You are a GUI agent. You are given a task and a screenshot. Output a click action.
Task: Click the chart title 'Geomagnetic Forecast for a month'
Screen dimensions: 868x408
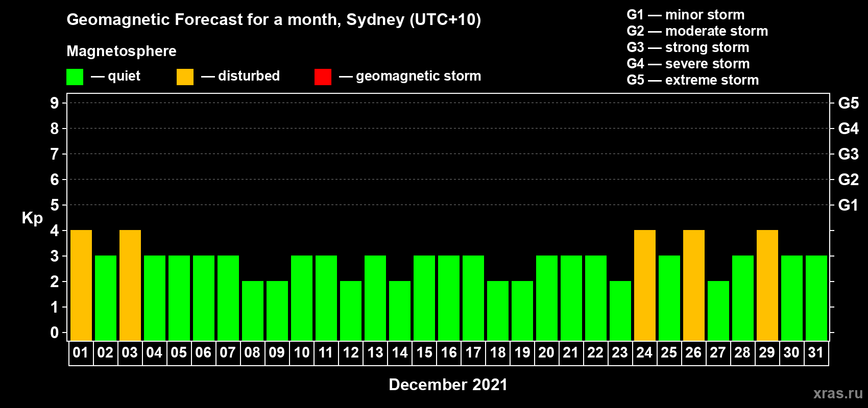(204, 20)
